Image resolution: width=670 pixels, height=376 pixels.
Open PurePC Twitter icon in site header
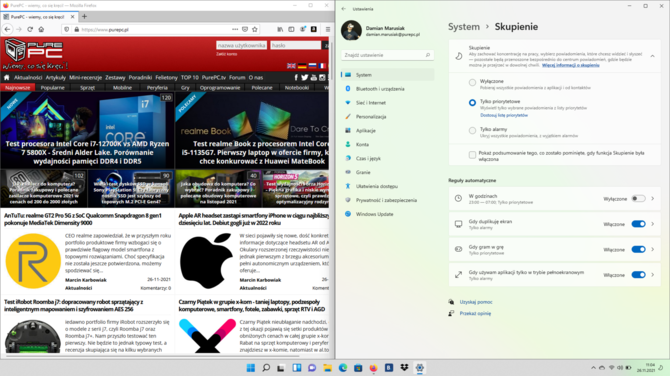[x=305, y=77]
